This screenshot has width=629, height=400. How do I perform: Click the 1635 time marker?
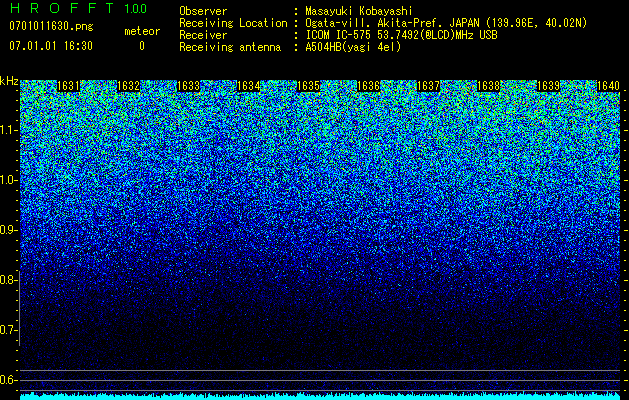(308, 86)
